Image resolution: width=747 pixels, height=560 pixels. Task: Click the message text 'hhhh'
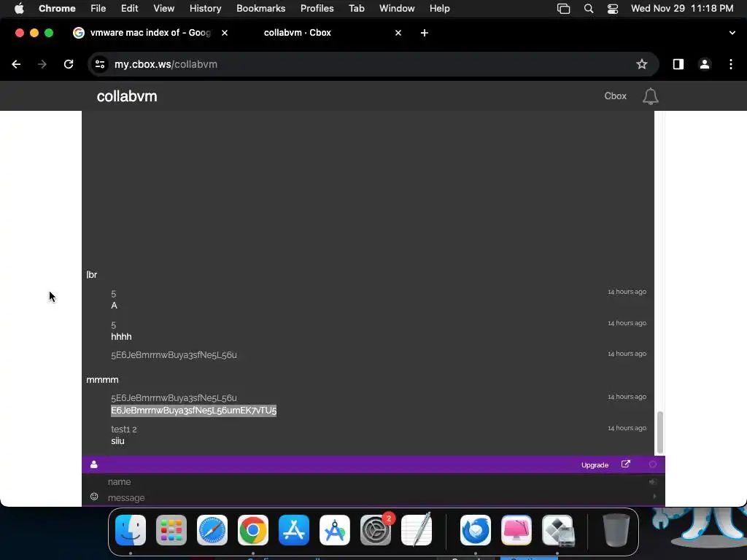point(121,337)
